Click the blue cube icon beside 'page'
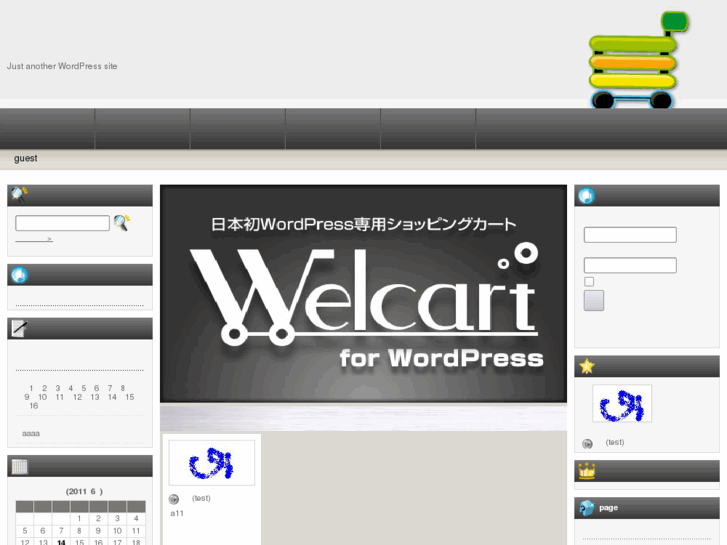This screenshot has width=727, height=545. (587, 508)
